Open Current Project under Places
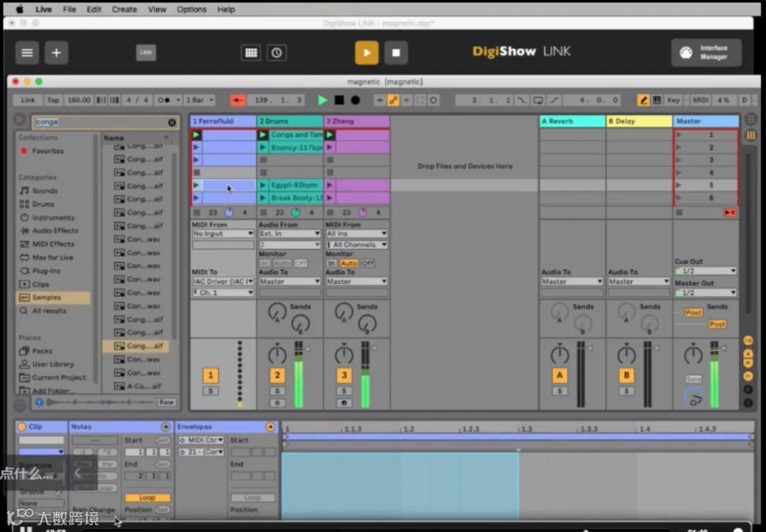This screenshot has height=532, width=766. 58,377
